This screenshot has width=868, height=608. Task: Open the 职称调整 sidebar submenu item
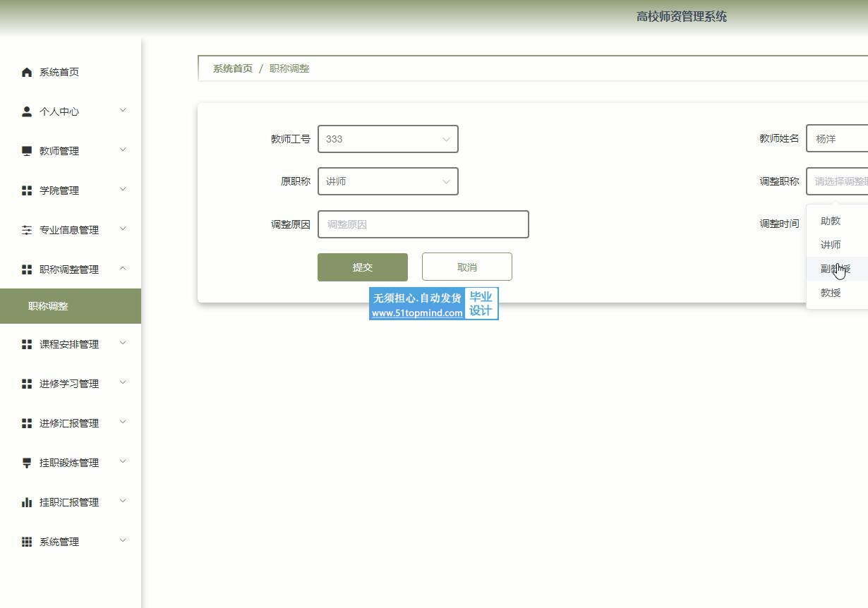click(48, 306)
